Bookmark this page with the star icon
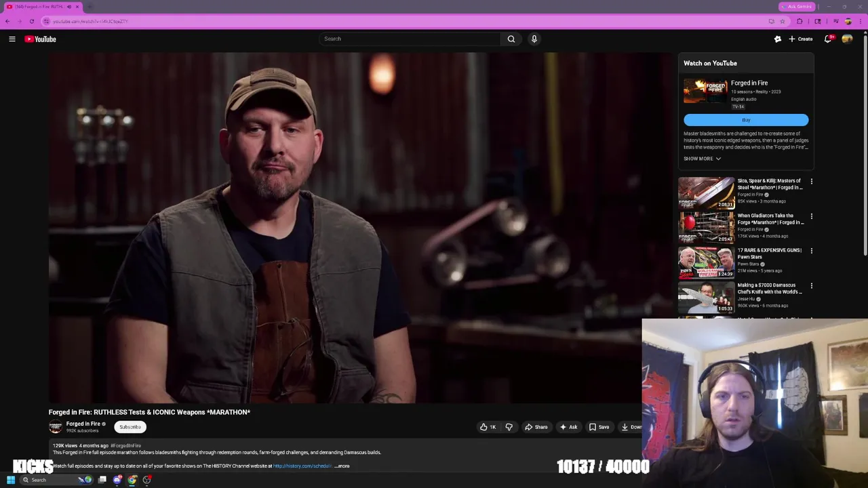 coord(782,21)
